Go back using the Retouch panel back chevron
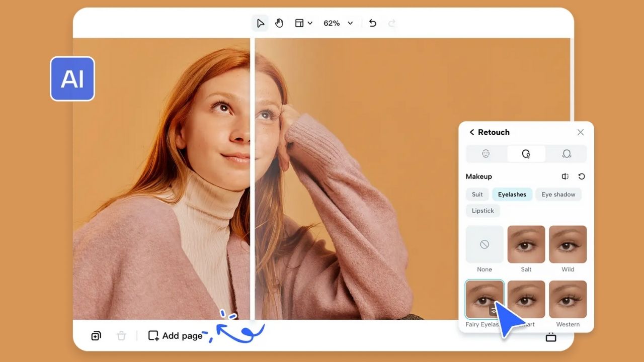Screen dimensions: 644x362 471,132
